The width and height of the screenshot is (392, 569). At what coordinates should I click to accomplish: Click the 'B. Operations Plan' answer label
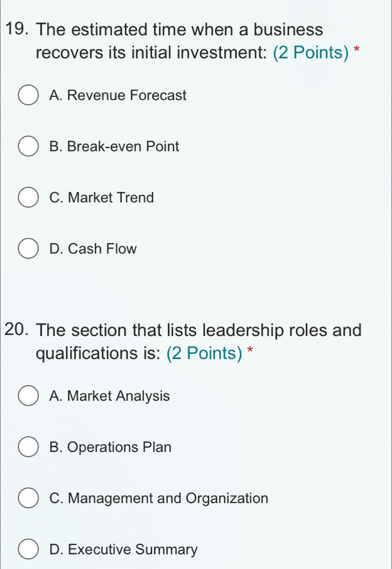110,447
